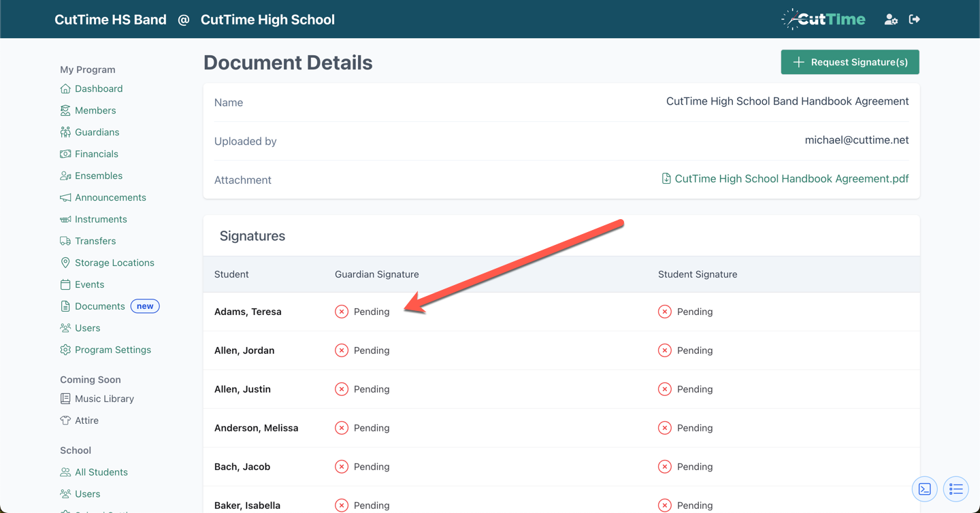
Task: Select the Events calendar icon
Action: [x=65, y=284]
